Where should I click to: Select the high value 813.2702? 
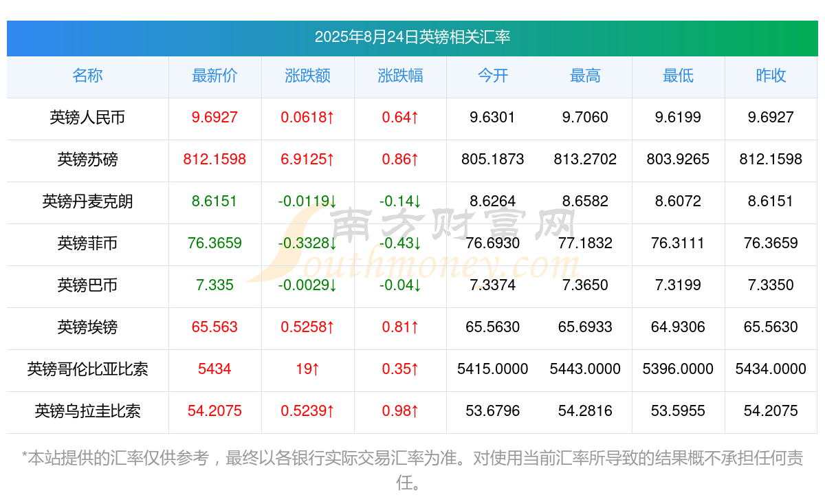585,160
